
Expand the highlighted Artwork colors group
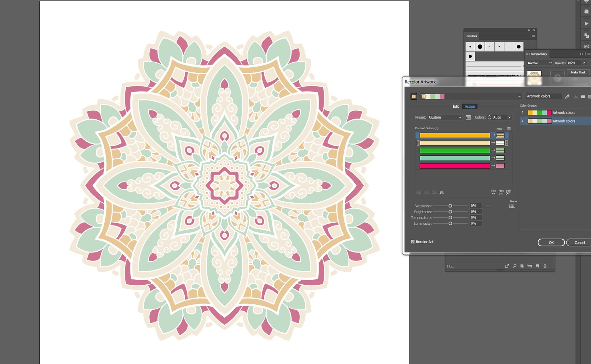523,121
